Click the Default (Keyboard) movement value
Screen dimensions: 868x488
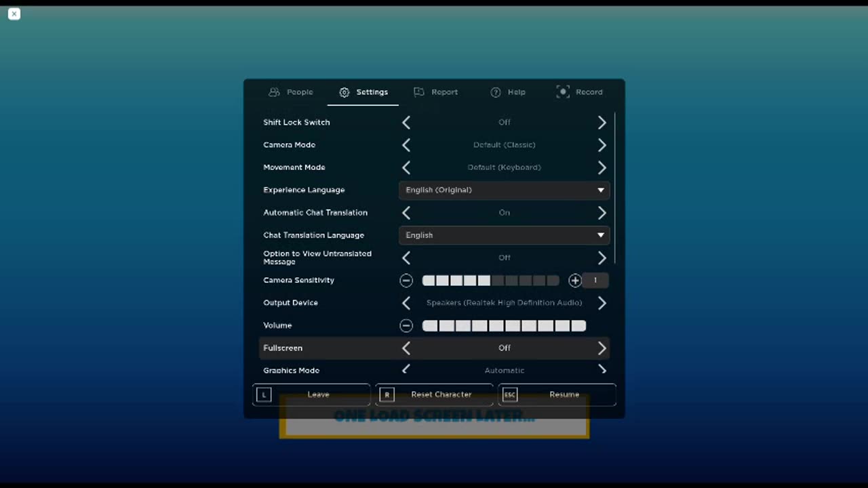[504, 167]
